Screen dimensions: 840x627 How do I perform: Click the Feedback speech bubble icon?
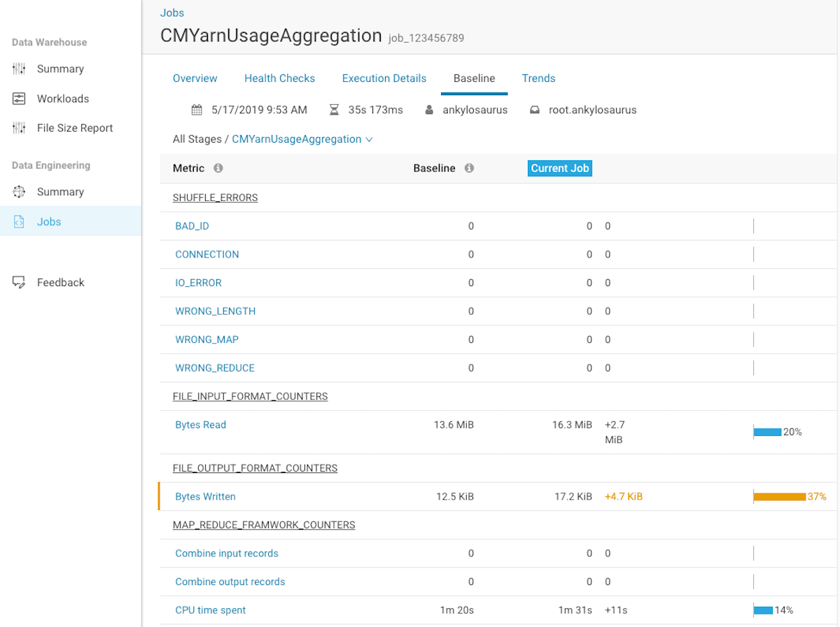(x=20, y=282)
